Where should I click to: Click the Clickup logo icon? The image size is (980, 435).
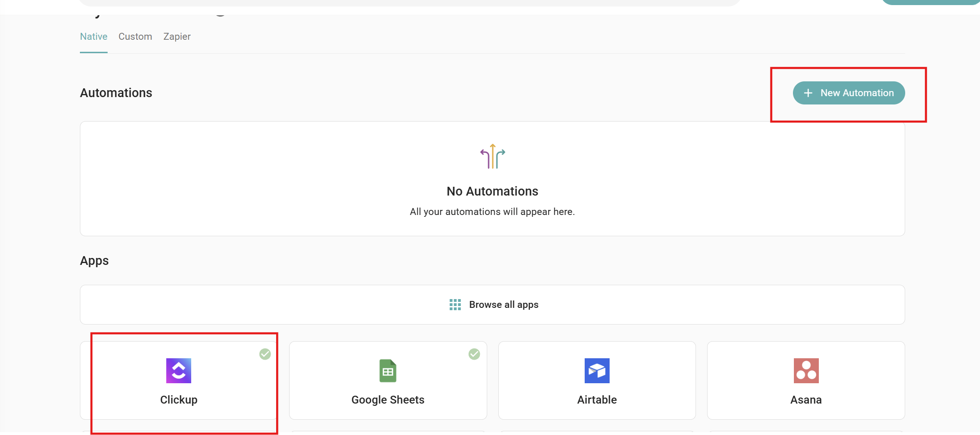[178, 371]
